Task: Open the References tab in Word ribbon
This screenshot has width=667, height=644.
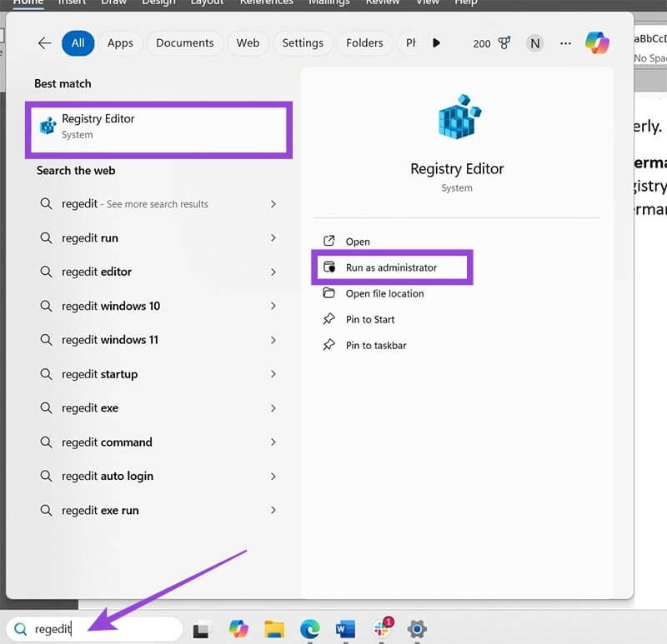Action: point(267,2)
